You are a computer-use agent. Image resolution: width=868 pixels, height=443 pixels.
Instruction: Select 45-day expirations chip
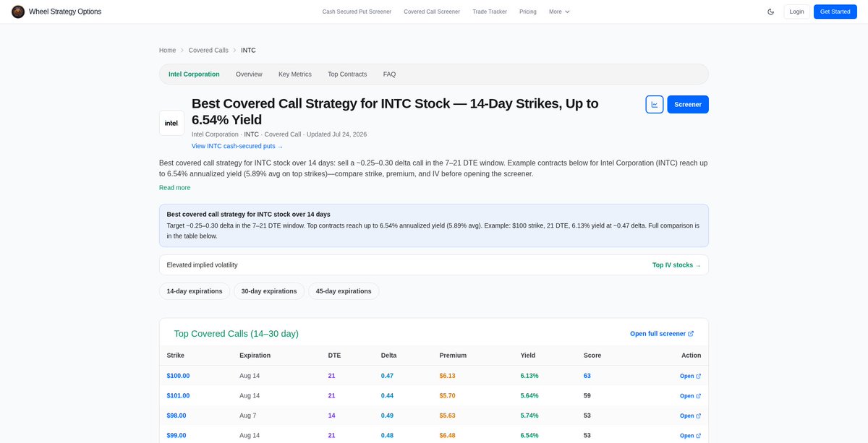pyautogui.click(x=344, y=291)
